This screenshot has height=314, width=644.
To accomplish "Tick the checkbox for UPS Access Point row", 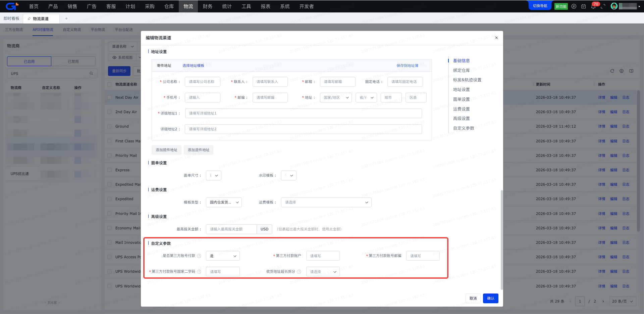I will (109, 257).
